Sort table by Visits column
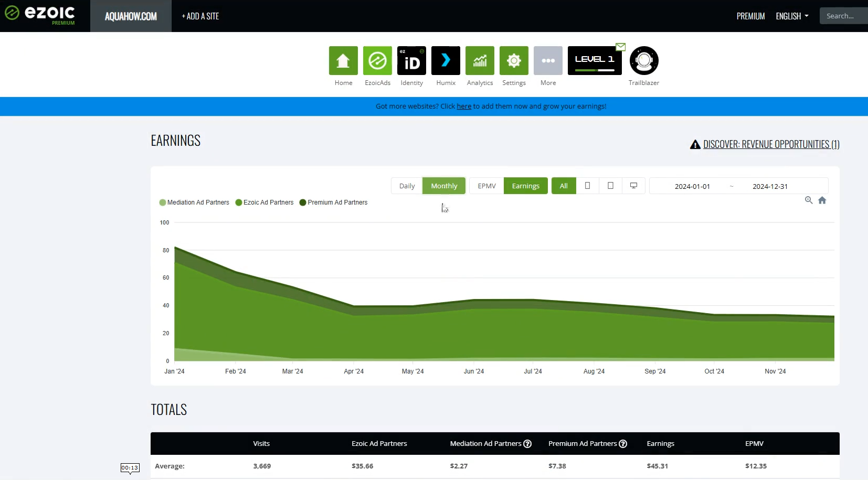 point(261,443)
